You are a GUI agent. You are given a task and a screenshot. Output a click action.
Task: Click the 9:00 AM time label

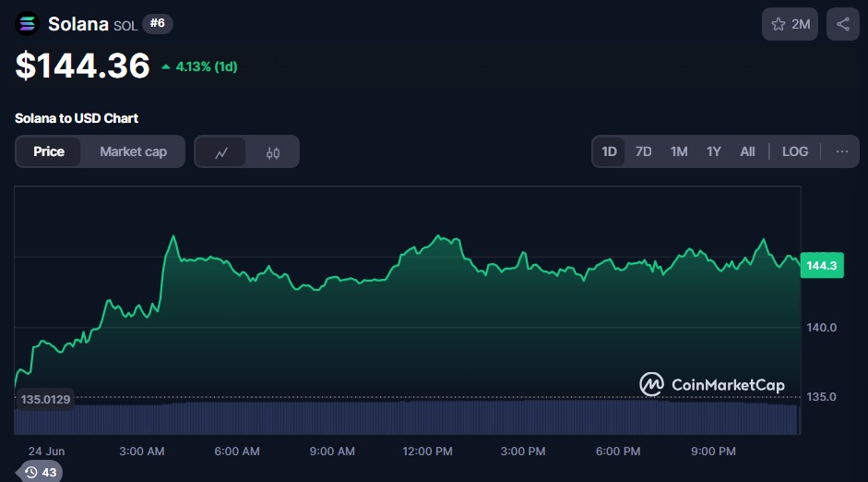(x=332, y=451)
